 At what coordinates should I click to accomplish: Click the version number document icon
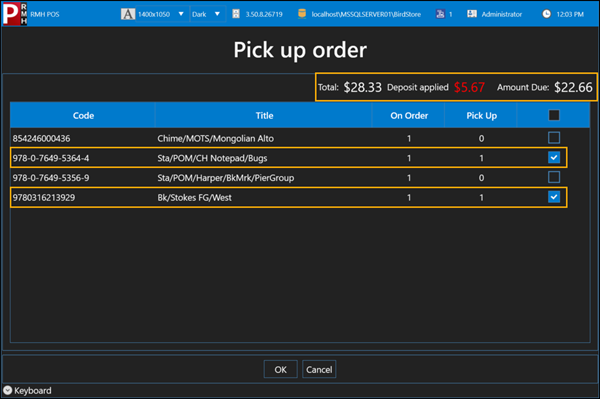click(x=236, y=14)
